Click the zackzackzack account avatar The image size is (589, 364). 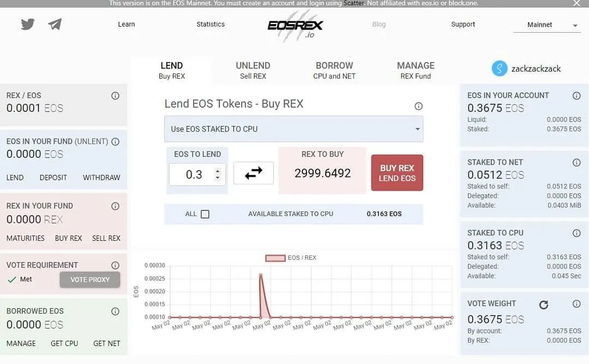click(x=500, y=68)
